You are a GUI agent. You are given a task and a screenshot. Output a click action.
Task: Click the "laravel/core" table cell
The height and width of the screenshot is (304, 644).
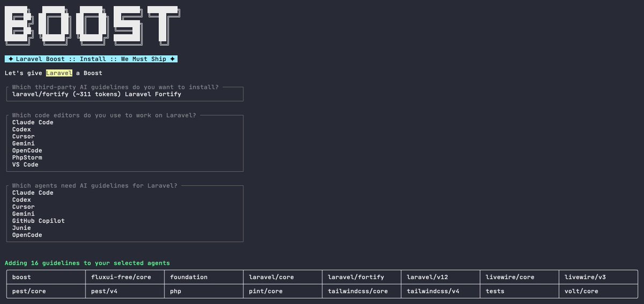(283, 277)
